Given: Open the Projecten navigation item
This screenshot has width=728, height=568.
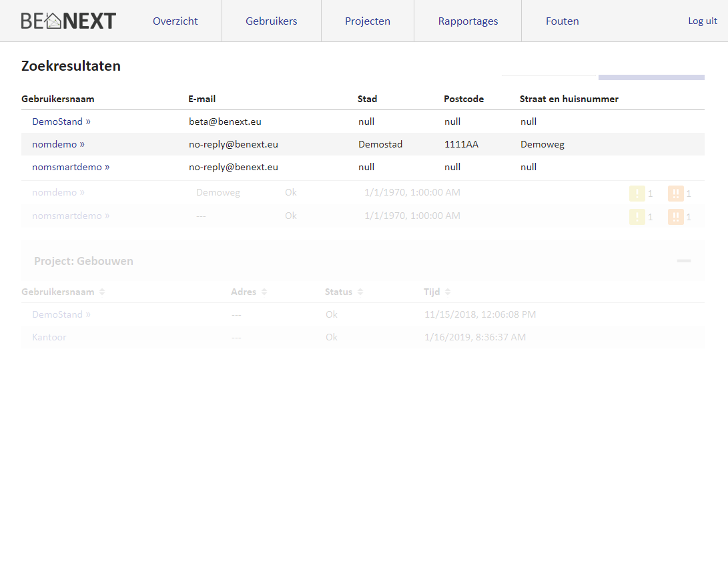Looking at the screenshot, I should tap(368, 21).
